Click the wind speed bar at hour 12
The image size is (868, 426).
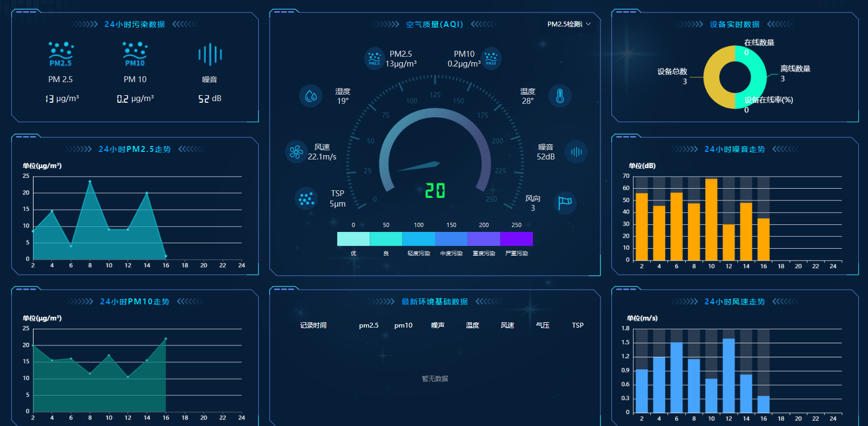[x=729, y=376]
